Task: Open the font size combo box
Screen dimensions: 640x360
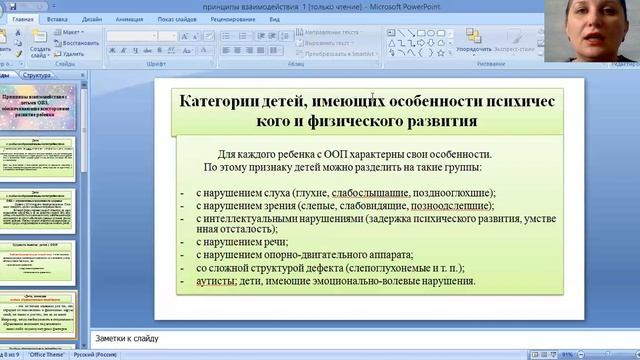Action: click(x=168, y=36)
